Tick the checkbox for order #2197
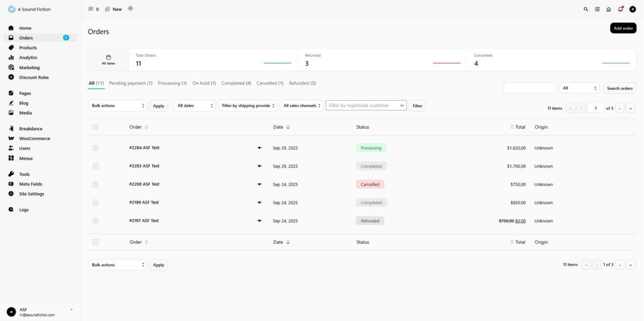Viewport: 644px width, 321px height. point(96,221)
